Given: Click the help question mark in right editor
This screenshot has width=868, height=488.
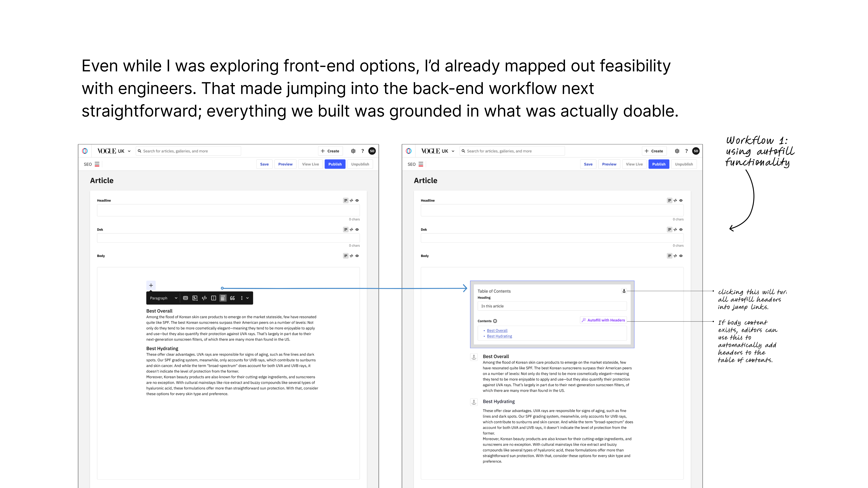Looking at the screenshot, I should pyautogui.click(x=686, y=151).
